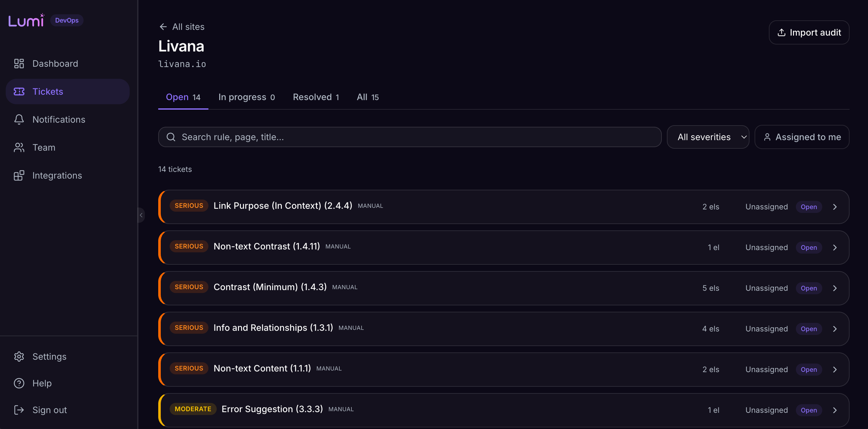This screenshot has height=429, width=868.
Task: Expand Info and Relationships via its chevron
Action: pos(835,329)
